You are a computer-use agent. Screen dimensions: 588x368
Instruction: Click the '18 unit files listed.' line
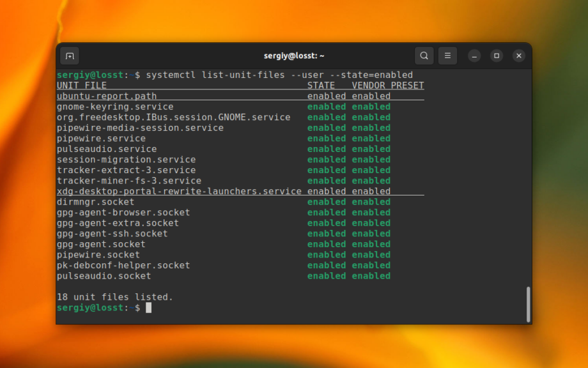[115, 297]
